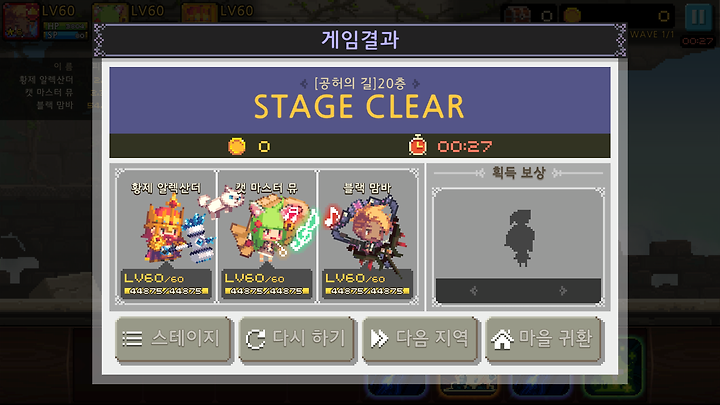Pause the game with the pause icon
Image resolution: width=720 pixels, height=405 pixels.
coord(698,17)
